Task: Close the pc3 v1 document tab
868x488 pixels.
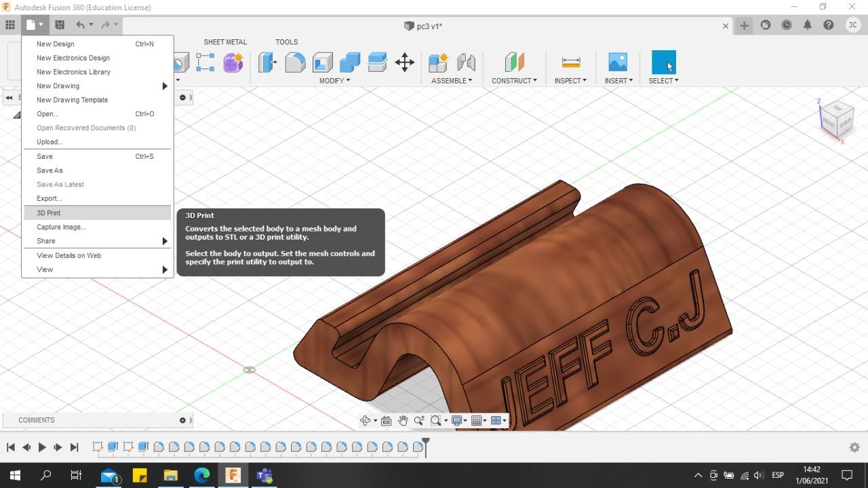Action: [726, 26]
